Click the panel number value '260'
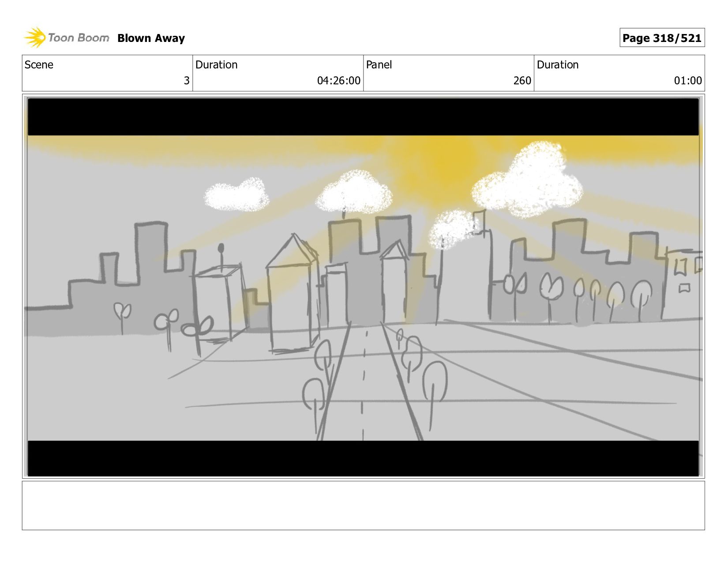Viewport: 728px width, 563px height. click(x=522, y=81)
